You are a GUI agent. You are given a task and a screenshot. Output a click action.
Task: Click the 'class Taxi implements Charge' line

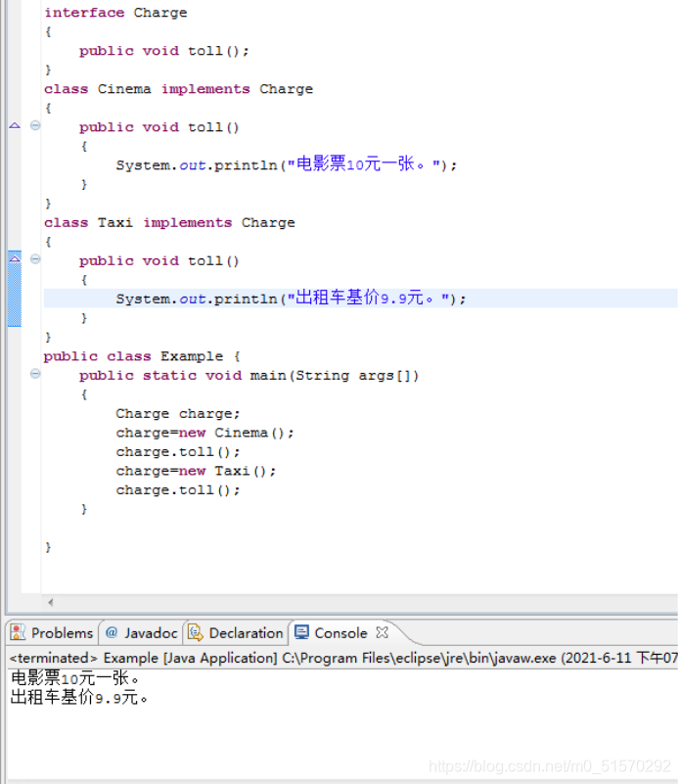click(169, 222)
